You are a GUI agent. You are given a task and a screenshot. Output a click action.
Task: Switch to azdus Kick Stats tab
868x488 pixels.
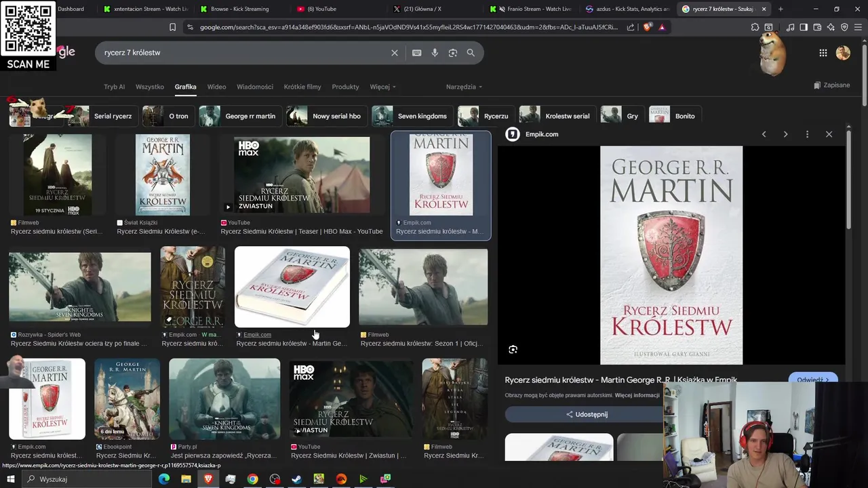pyautogui.click(x=627, y=9)
